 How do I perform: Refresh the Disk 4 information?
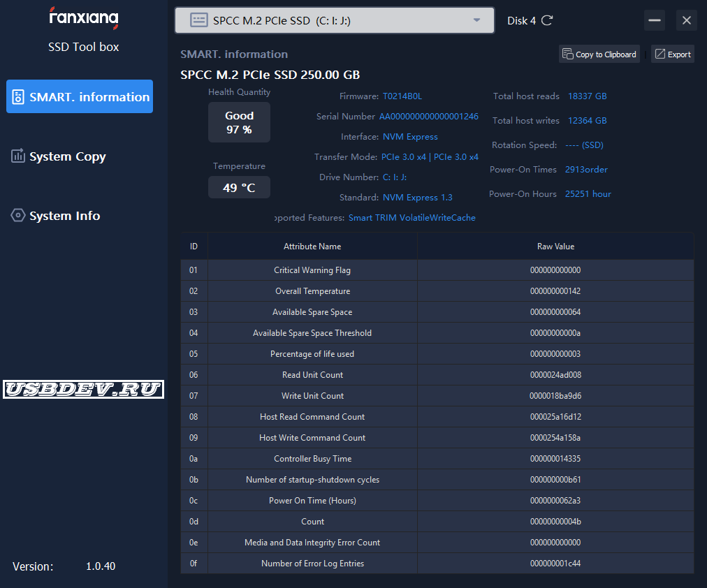click(x=547, y=20)
